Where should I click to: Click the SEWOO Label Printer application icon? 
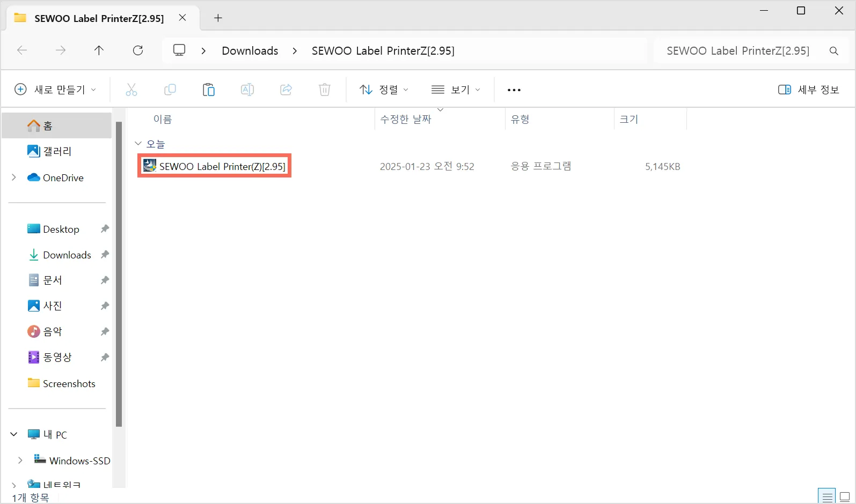coord(149,166)
